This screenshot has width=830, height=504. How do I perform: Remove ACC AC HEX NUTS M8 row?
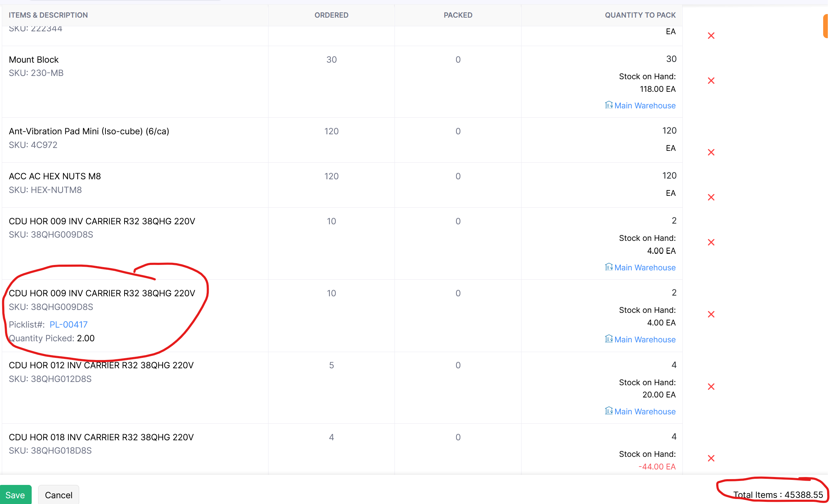711,197
